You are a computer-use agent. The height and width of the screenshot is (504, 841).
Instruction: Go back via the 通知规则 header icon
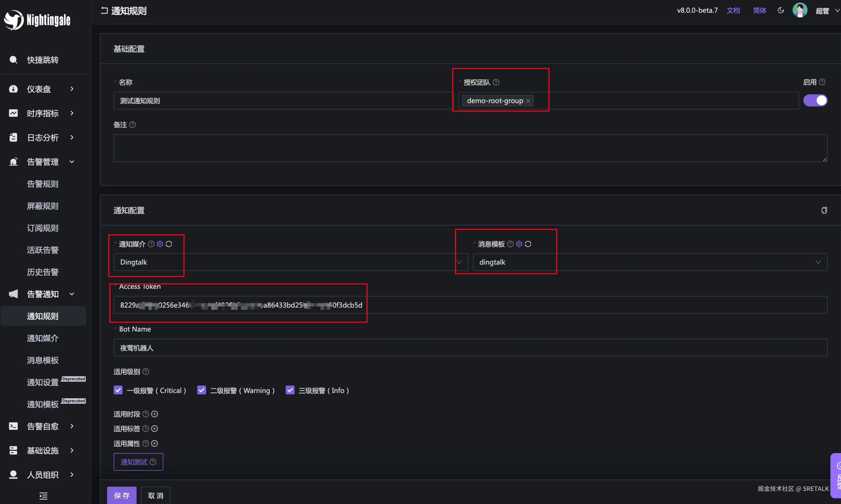tap(104, 10)
